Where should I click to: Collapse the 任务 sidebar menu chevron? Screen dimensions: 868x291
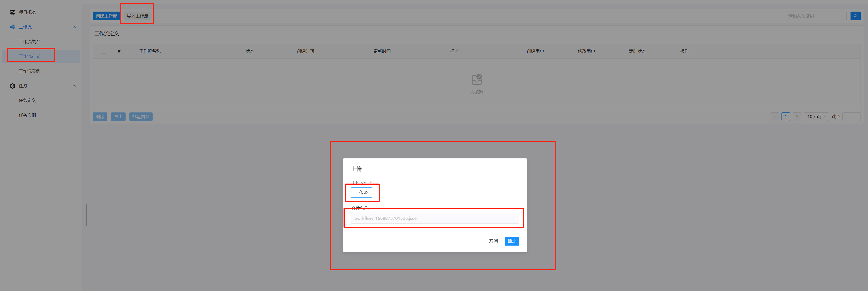click(74, 86)
